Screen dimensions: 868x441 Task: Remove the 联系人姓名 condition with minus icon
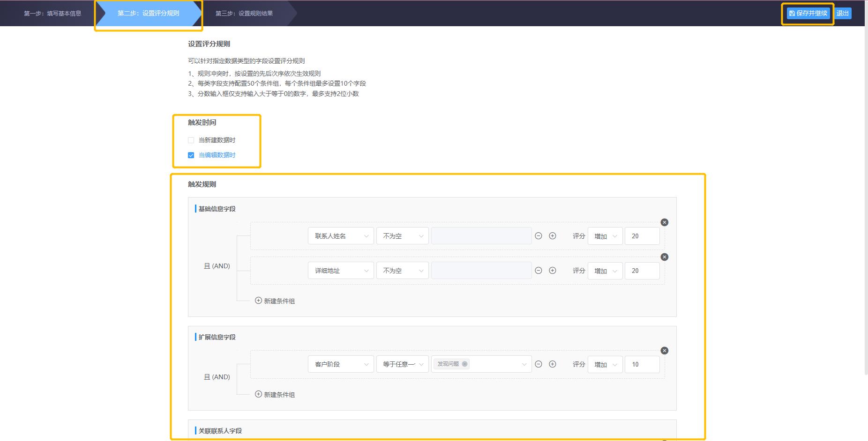pyautogui.click(x=539, y=236)
